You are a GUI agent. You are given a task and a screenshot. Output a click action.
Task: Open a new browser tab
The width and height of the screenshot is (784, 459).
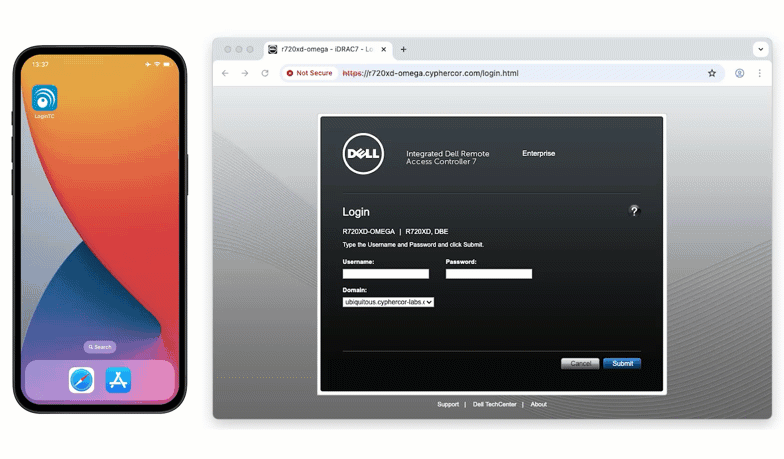pos(404,49)
